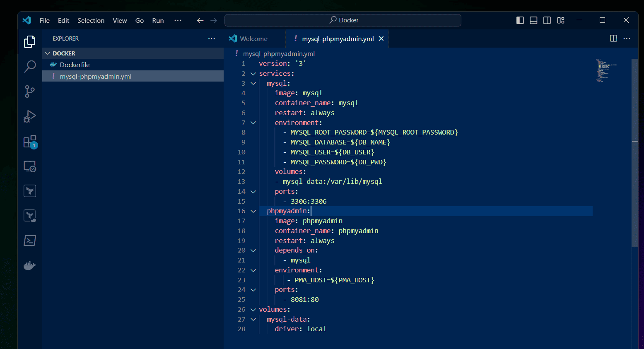Open the first Terraform activity bar icon
Screen dimensions: 644x349
[x=30, y=191]
